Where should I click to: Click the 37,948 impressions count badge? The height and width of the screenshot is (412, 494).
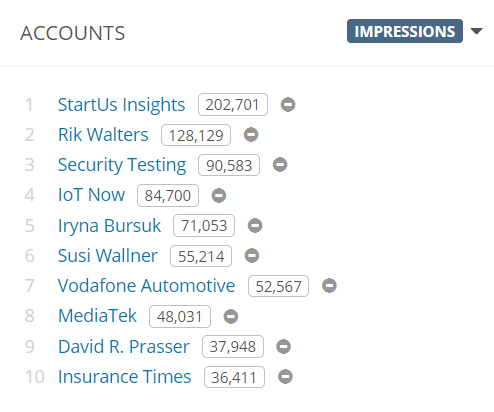click(x=233, y=346)
